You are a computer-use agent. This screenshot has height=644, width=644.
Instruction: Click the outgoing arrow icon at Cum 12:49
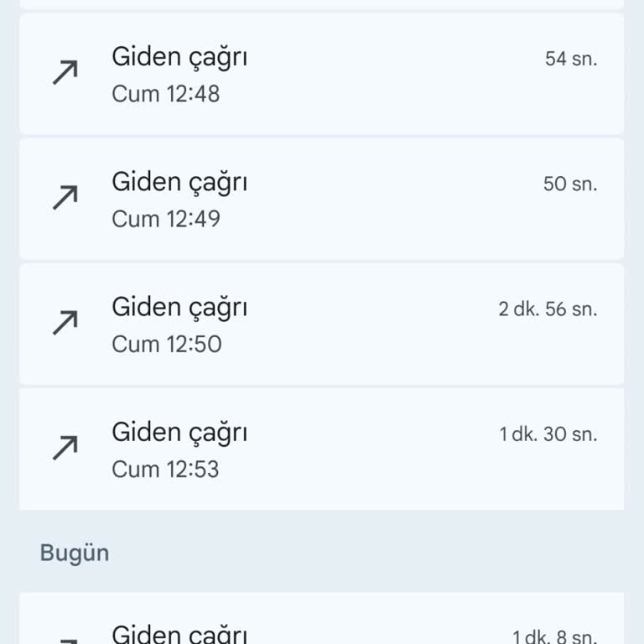[65, 199]
